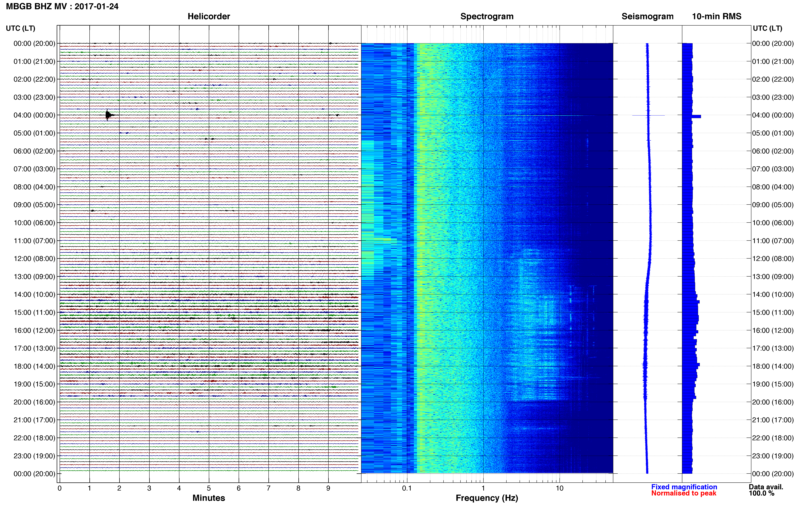
Task: Click the Frequency (Hz) axis label
Action: [487, 498]
